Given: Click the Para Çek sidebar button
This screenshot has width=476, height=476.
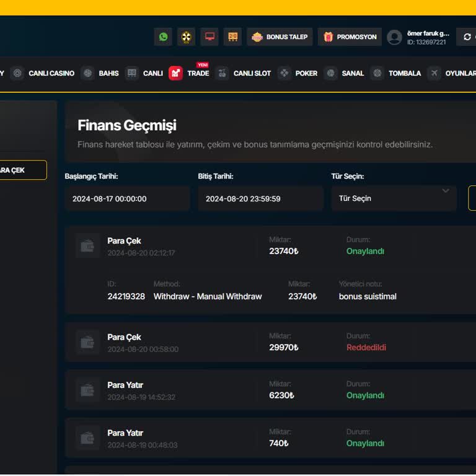Looking at the screenshot, I should (x=23, y=170).
